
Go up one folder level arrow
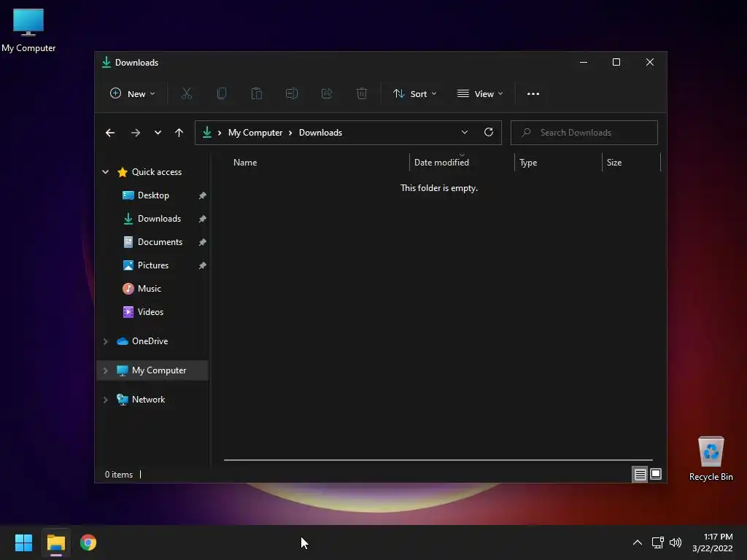click(x=179, y=133)
